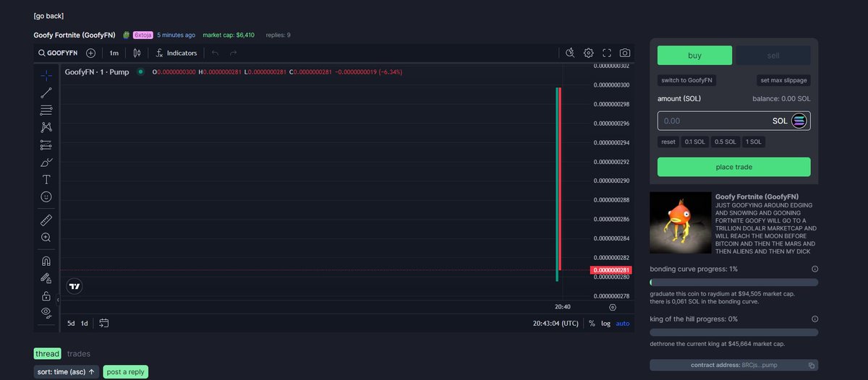Select the trend line drawing tool

tap(46, 92)
